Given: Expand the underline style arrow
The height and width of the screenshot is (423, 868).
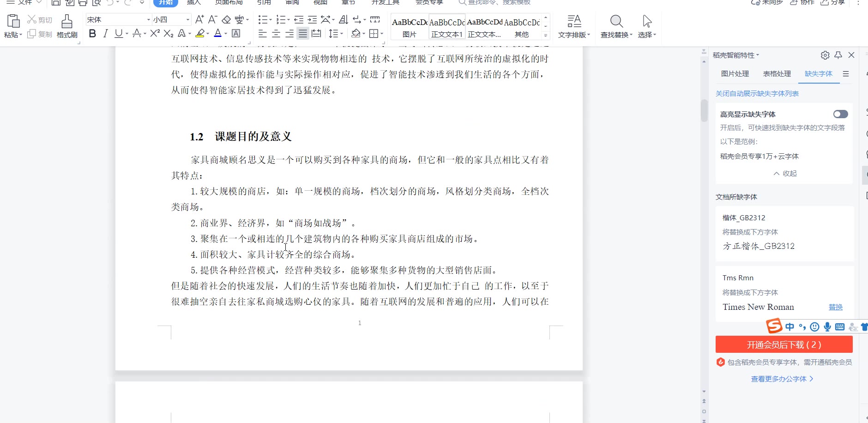Looking at the screenshot, I should point(127,34).
